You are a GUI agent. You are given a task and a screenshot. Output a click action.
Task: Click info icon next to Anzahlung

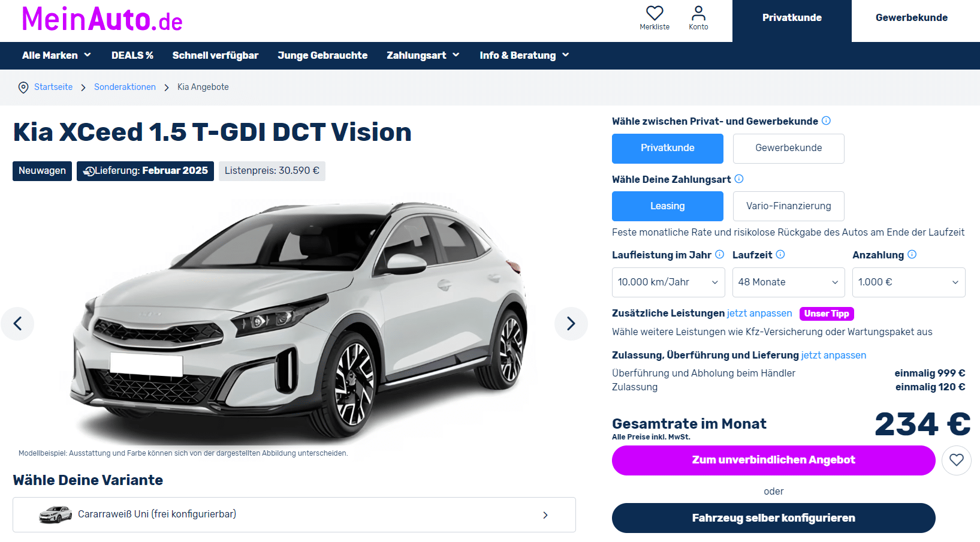(912, 254)
